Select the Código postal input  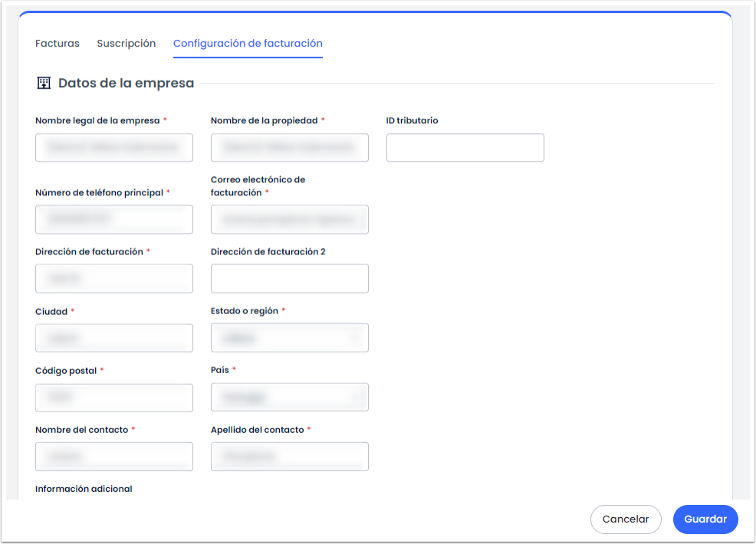[114, 398]
